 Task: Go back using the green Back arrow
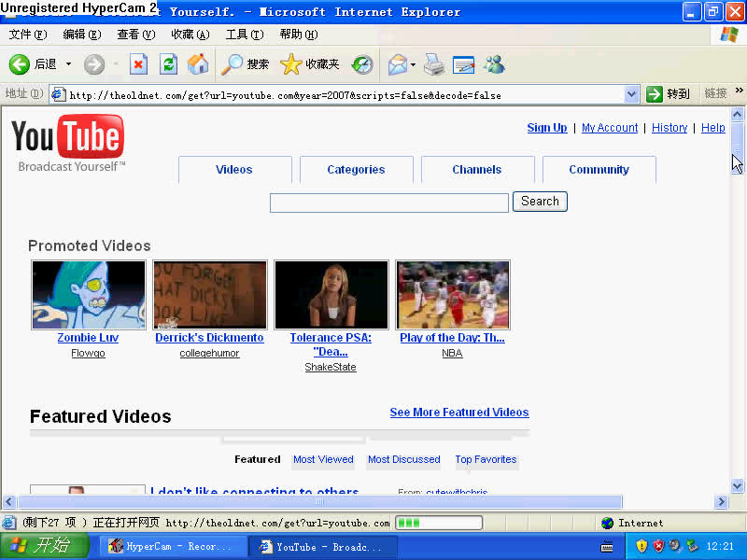click(x=19, y=64)
